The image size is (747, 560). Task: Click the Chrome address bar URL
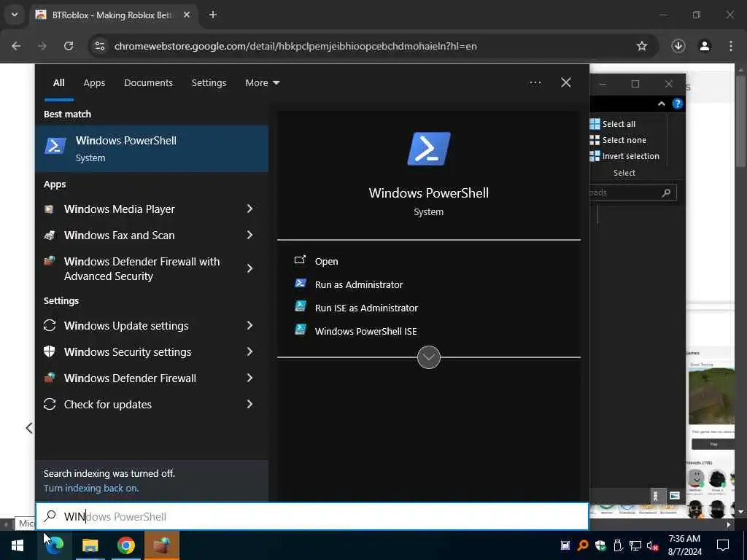click(x=295, y=46)
